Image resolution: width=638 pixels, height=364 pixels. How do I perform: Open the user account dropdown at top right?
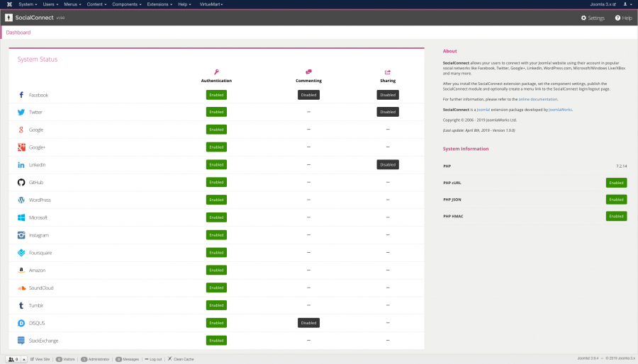click(x=628, y=4)
